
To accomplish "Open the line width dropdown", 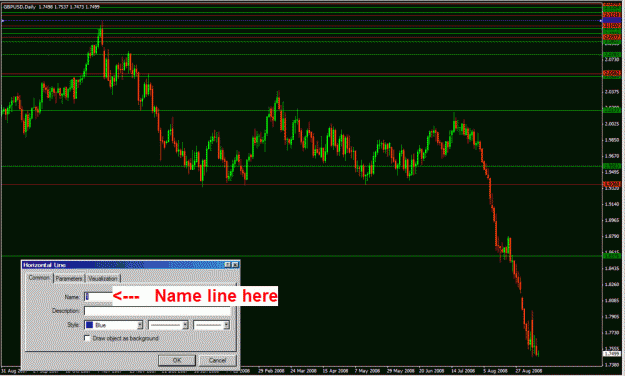I will pos(211,325).
